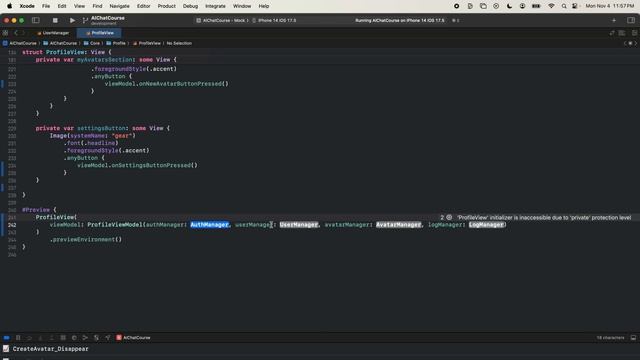Open the related items grid menu
This screenshot has width=640, height=360.
coord(5,33)
